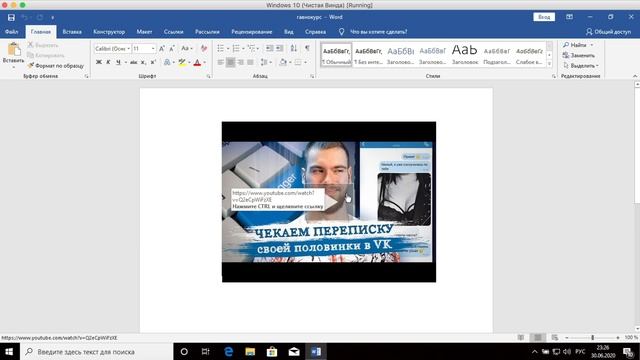Switch to Конструктор tab
Screen dimensions: 640x360
pyautogui.click(x=109, y=32)
